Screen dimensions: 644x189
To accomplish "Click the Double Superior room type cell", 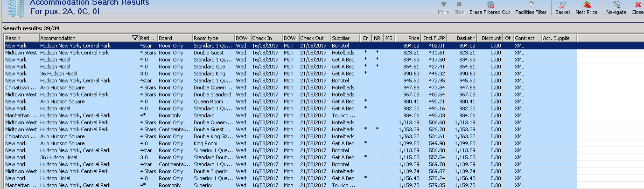I will (x=214, y=171).
